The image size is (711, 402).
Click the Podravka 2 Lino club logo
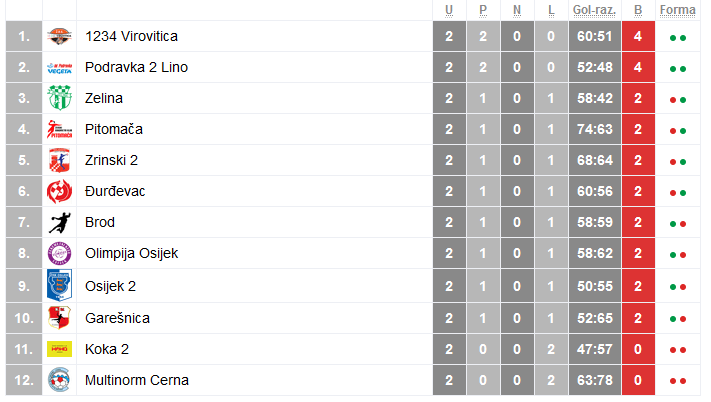coord(60,68)
